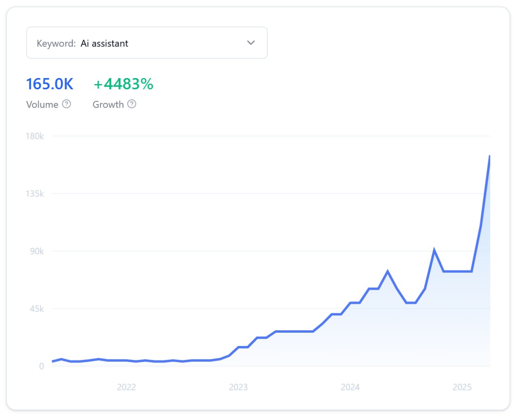Click the +4483% growth figure
Screen dimensions: 518x420
pos(123,84)
